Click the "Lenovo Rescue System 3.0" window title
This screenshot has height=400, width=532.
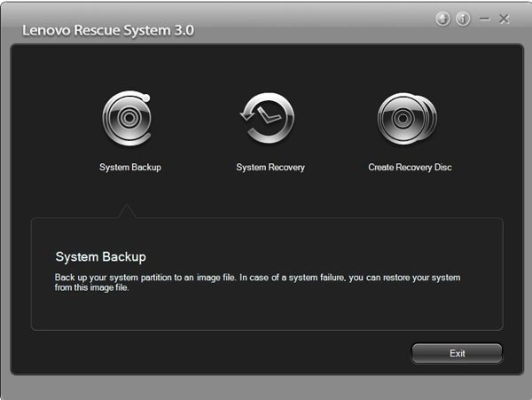[x=107, y=31]
